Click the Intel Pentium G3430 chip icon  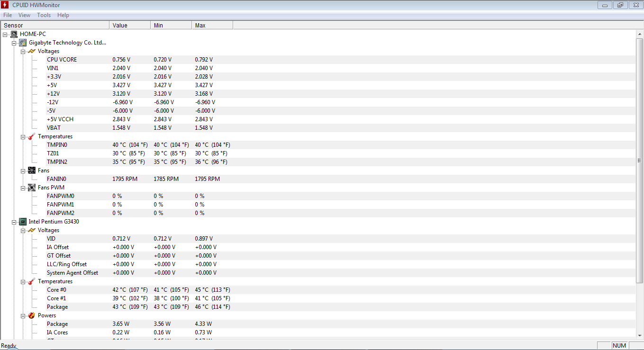pos(22,222)
